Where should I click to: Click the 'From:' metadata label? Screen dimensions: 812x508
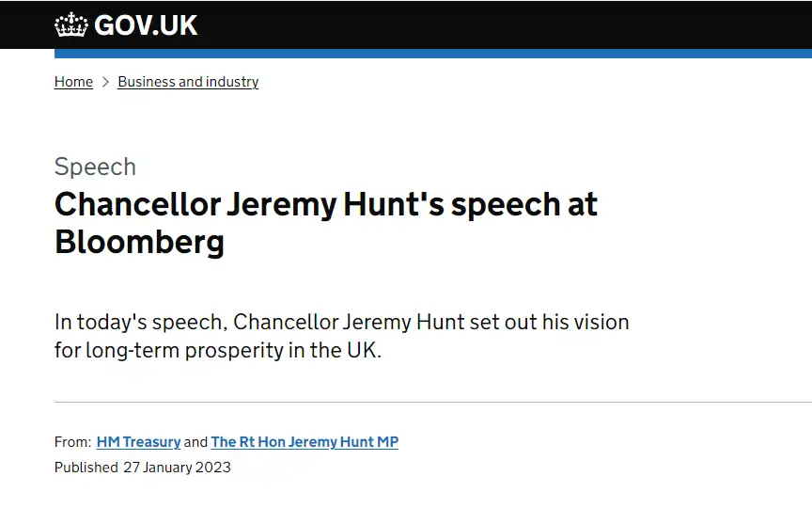click(73, 441)
